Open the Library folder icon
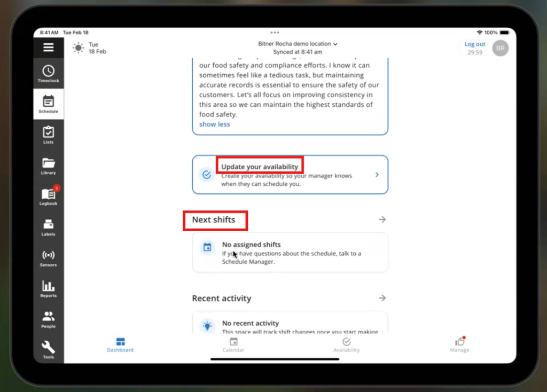 (x=49, y=163)
